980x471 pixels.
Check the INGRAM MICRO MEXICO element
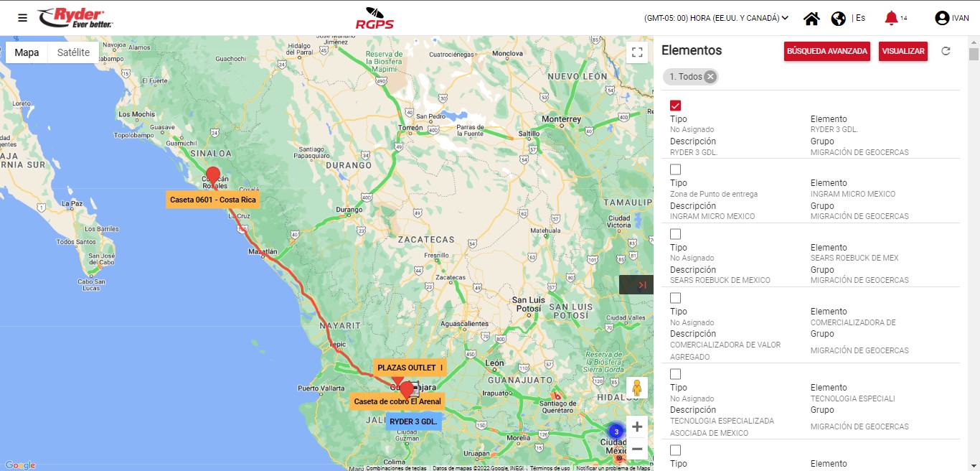tap(675, 170)
